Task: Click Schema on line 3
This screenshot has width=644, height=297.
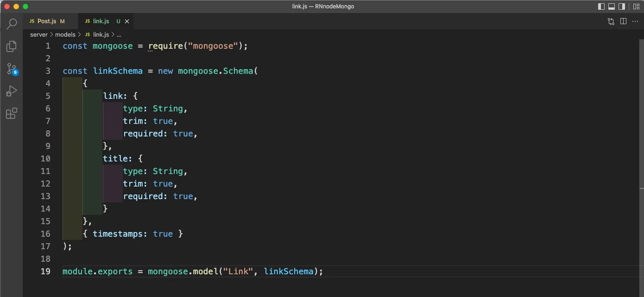Action: click(238, 71)
